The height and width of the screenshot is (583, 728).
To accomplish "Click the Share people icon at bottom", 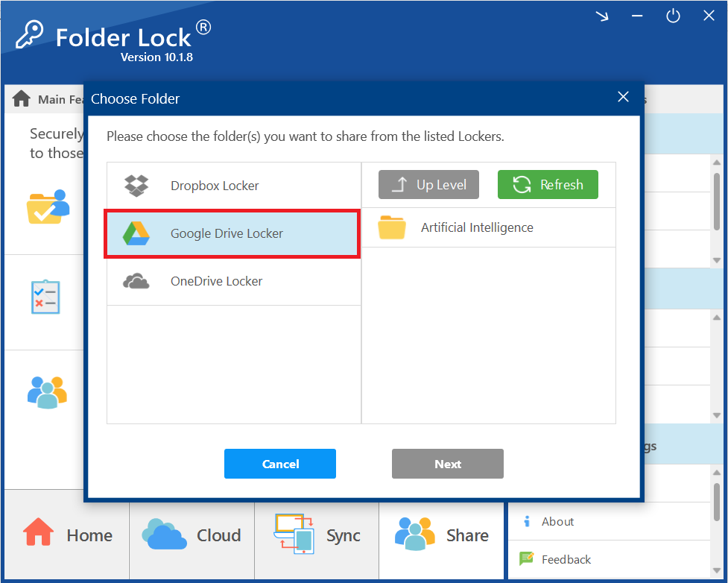I will 414,534.
